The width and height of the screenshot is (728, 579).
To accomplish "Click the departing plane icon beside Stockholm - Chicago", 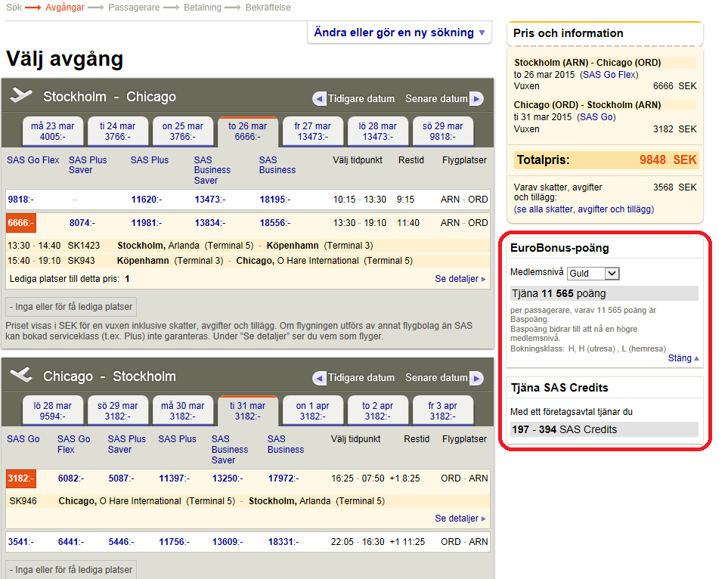I will [x=21, y=96].
